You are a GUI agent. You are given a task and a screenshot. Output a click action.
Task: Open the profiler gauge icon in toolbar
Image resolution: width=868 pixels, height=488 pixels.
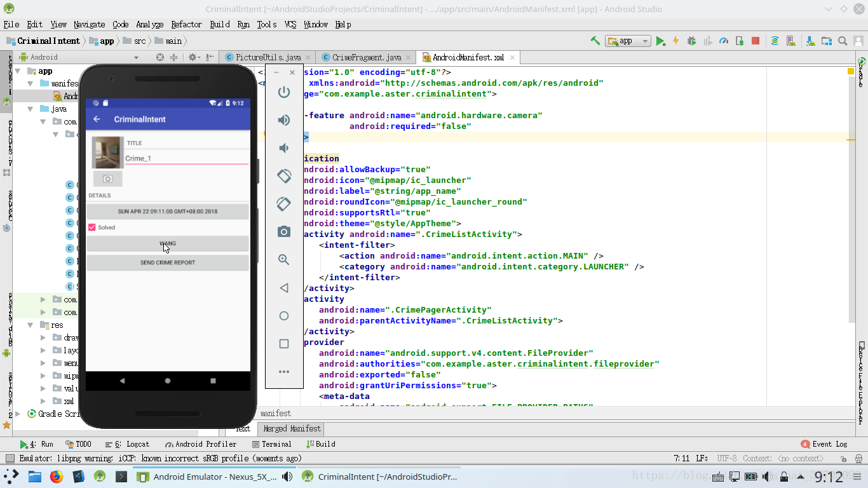723,41
